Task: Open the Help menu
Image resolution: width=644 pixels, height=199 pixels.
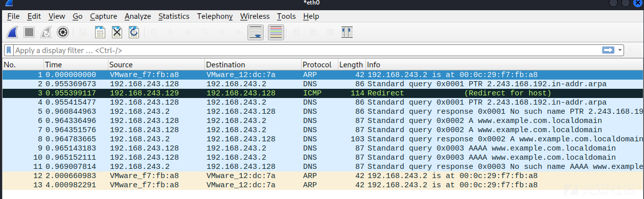Action: (311, 16)
